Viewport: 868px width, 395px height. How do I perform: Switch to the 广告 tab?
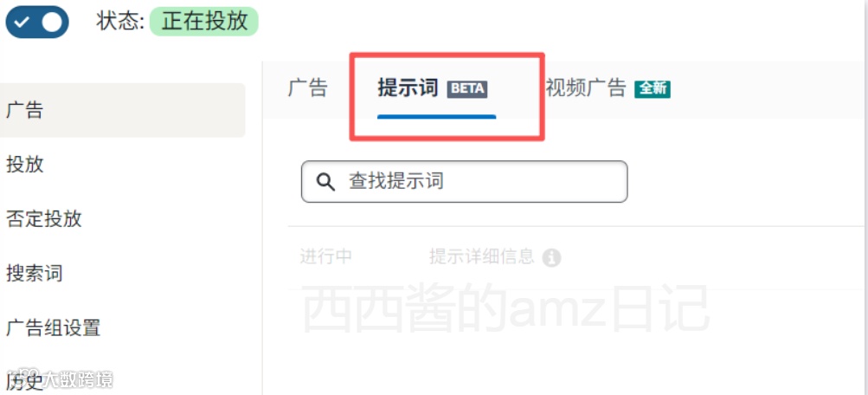(x=308, y=88)
